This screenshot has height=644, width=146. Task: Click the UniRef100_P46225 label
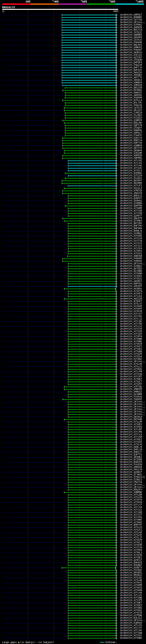coord(131,65)
